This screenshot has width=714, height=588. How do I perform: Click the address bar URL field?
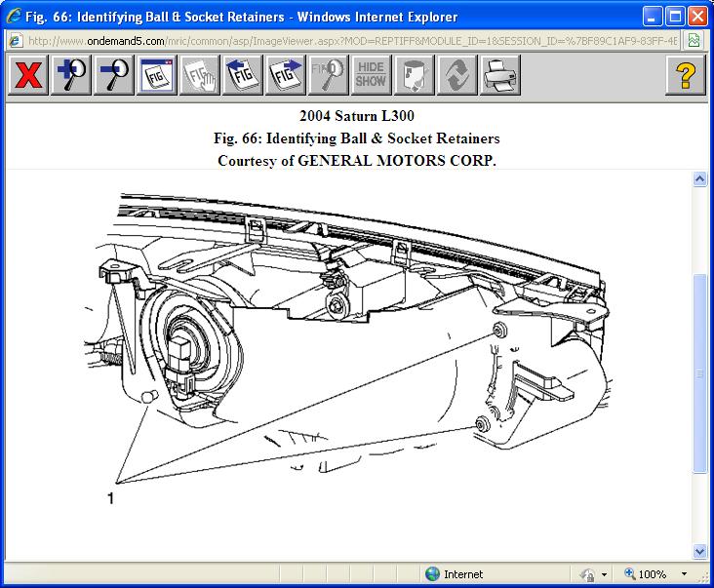351,40
